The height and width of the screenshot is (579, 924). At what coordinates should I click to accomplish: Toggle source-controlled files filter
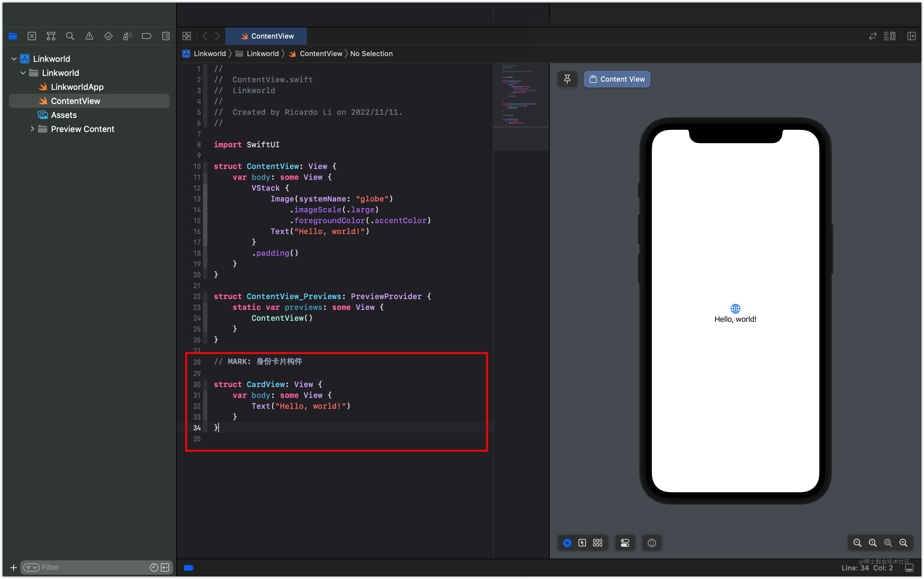[x=165, y=568]
